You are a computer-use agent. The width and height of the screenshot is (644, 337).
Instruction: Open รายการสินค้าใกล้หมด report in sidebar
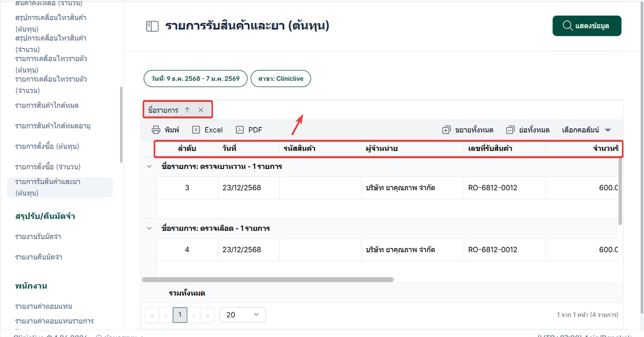(46, 105)
